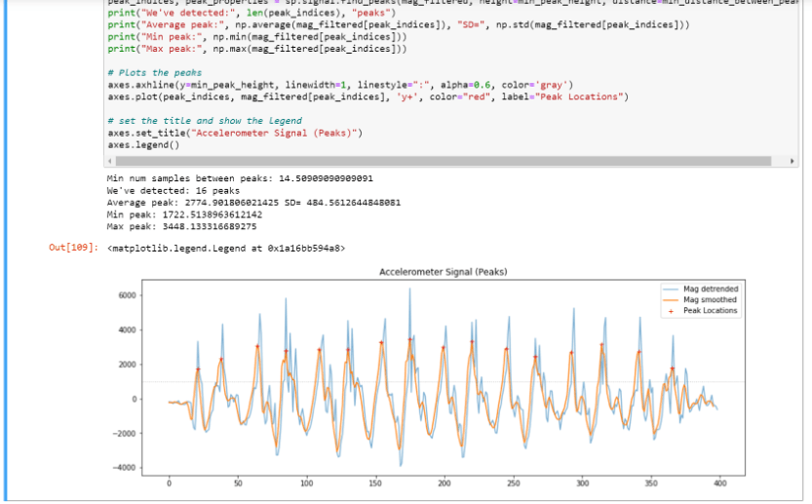The width and height of the screenshot is (812, 504).
Task: Click the 'Peak Locations' legend label
Action: pyautogui.click(x=710, y=311)
